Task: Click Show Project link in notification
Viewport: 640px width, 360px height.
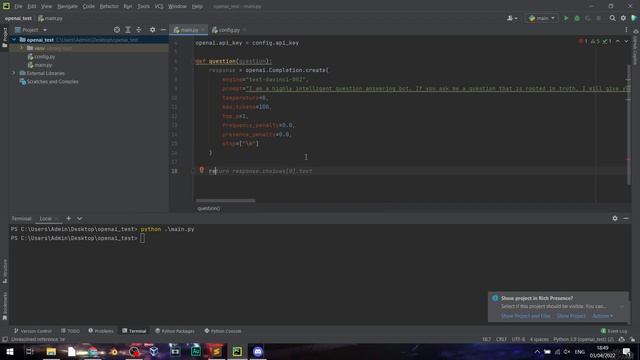Action: [x=571, y=316]
